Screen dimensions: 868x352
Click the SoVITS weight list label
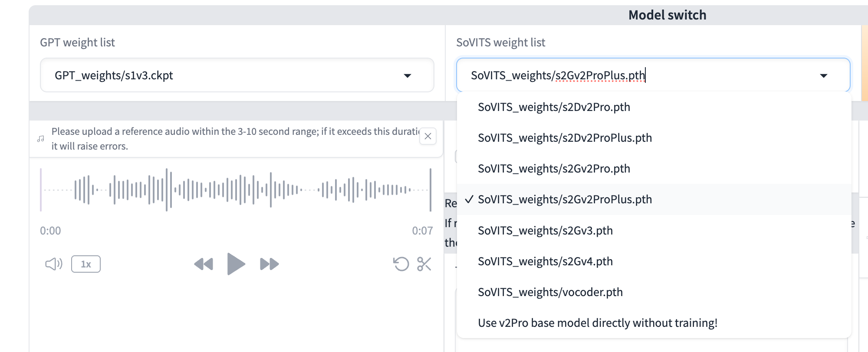click(x=500, y=42)
